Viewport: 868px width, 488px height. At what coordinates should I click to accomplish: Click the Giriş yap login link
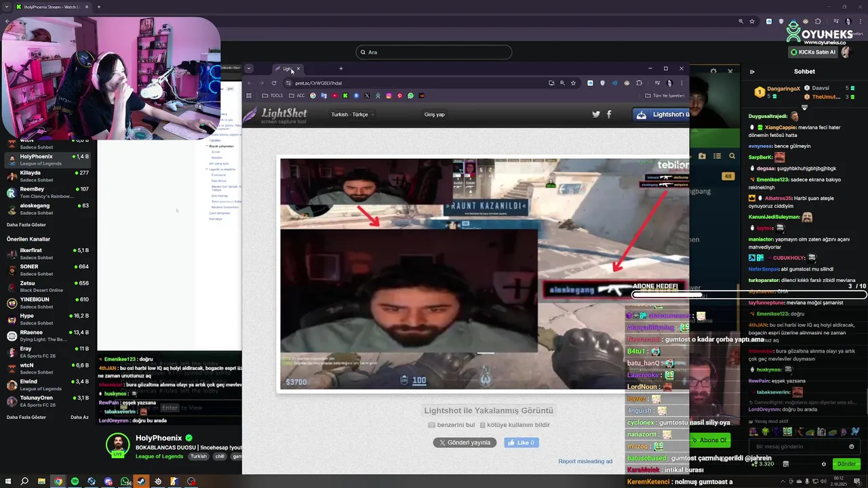(x=435, y=115)
